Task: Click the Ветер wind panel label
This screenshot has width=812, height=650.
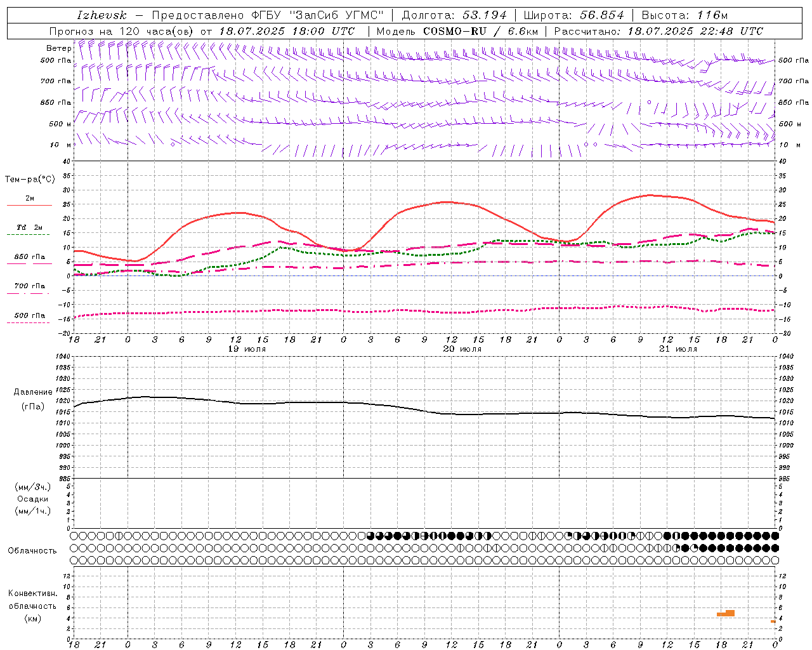Action: tap(58, 48)
